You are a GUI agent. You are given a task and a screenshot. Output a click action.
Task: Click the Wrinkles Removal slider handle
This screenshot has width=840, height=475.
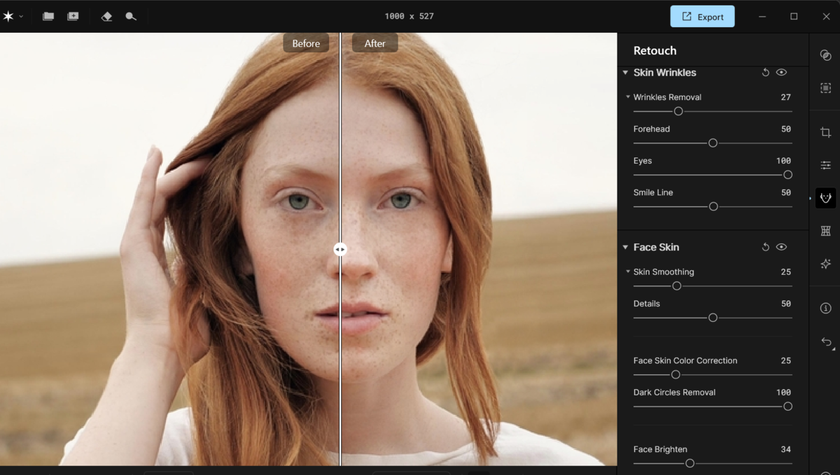(678, 111)
